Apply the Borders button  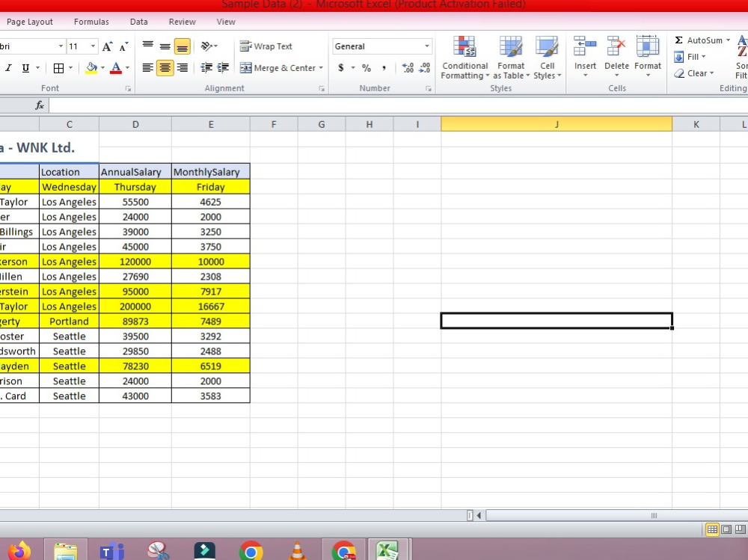(x=58, y=68)
